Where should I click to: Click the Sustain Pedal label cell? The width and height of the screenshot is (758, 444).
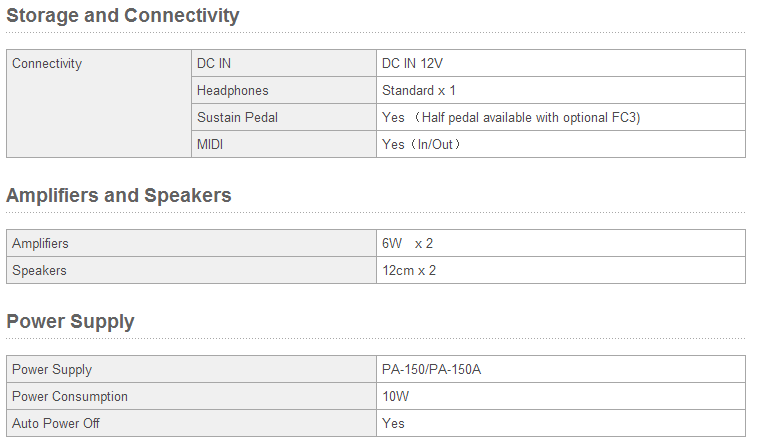pos(237,118)
